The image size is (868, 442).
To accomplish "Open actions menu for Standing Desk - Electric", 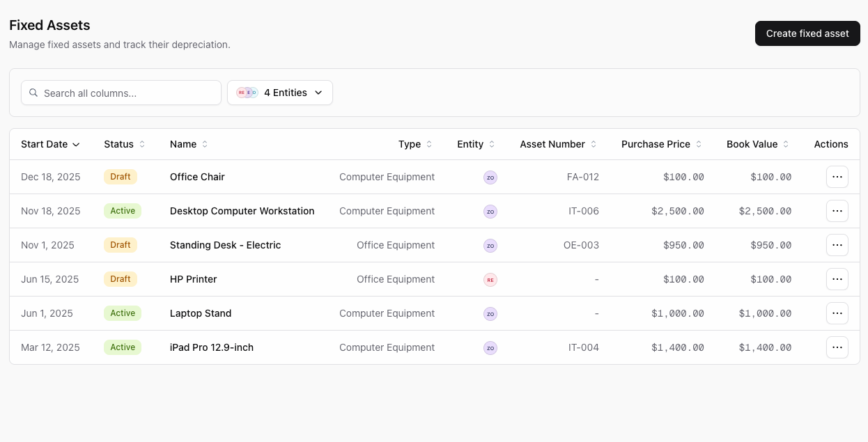I will pos(837,245).
